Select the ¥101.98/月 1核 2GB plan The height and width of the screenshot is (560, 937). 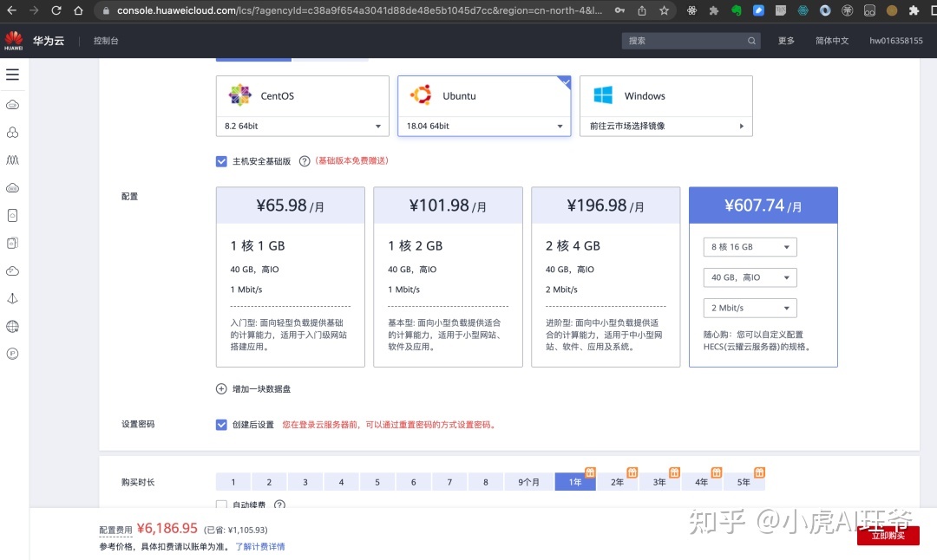click(449, 277)
